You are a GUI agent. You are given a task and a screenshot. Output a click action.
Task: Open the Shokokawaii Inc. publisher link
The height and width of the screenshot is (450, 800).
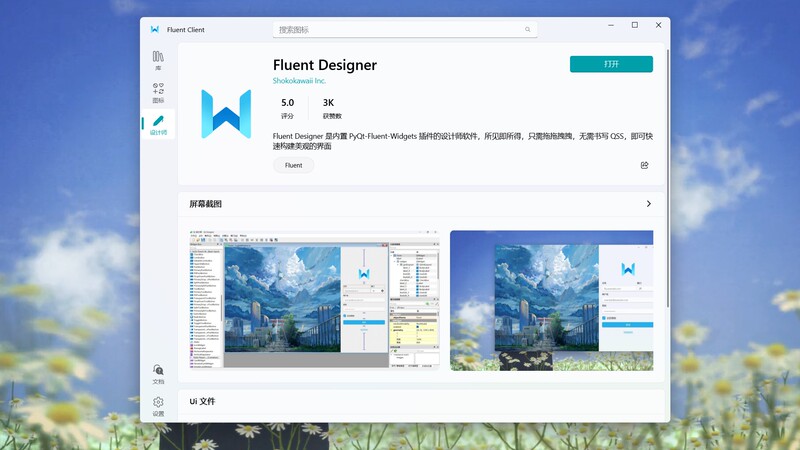pyautogui.click(x=299, y=81)
